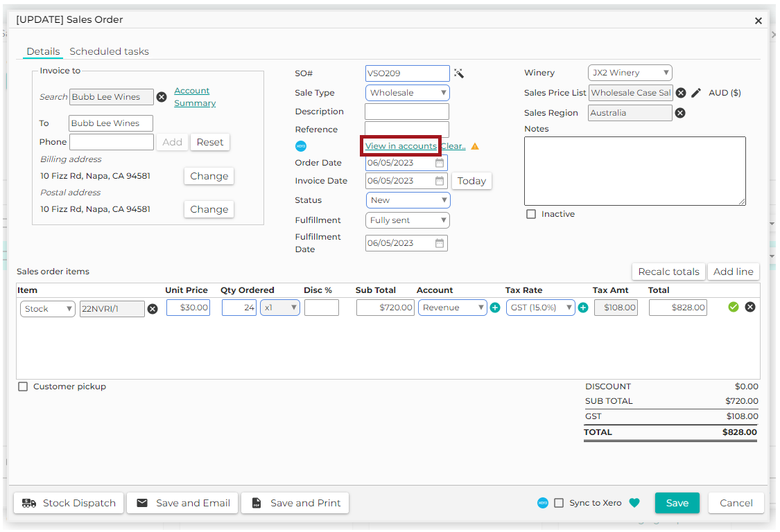The width and height of the screenshot is (780, 532).
Task: Click the Xero icon near Sync to Xero
Action: [x=543, y=503]
